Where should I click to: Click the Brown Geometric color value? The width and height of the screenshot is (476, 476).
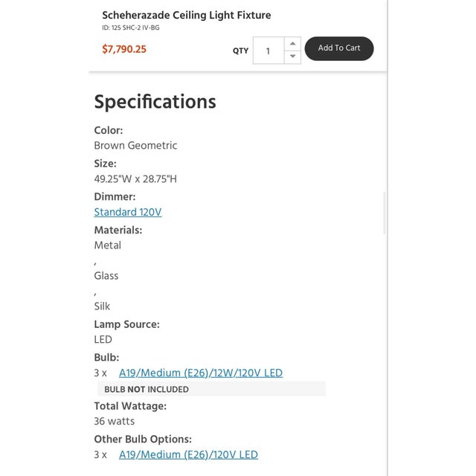135,146
